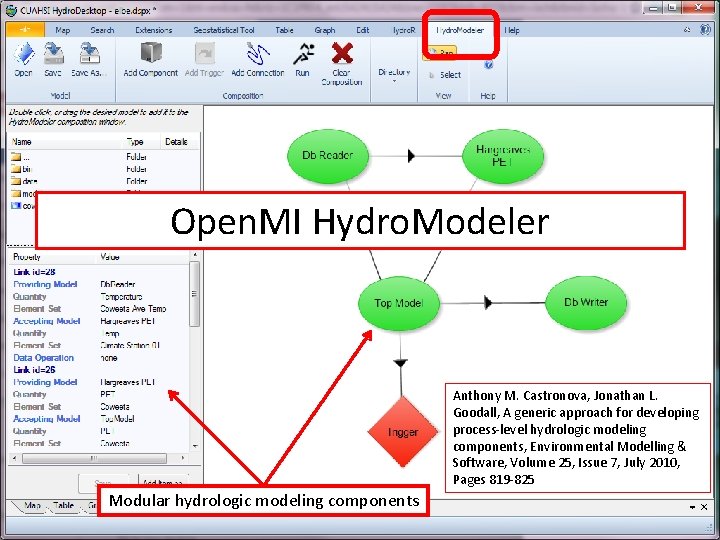
Task: Click the property list vertical scrollbar thumb
Action: (195, 294)
